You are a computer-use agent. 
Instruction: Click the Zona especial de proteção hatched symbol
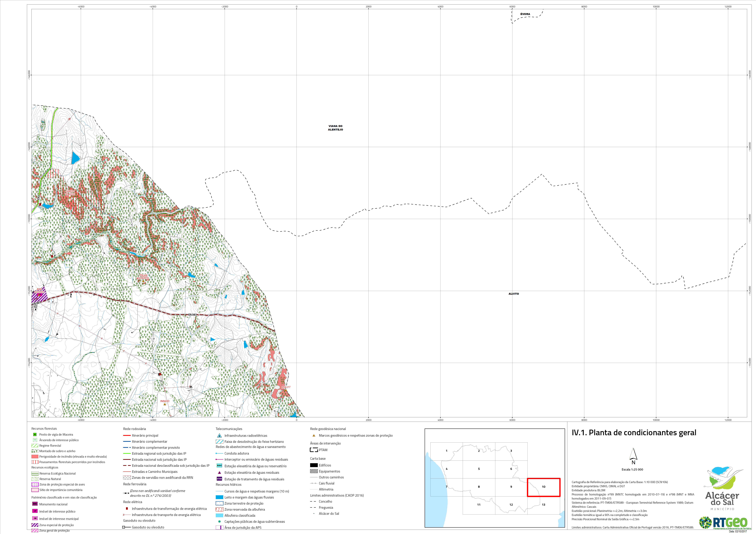click(x=35, y=525)
